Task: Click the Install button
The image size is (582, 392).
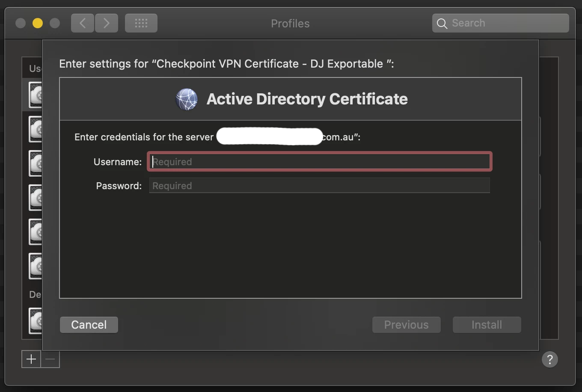Action: (x=487, y=325)
